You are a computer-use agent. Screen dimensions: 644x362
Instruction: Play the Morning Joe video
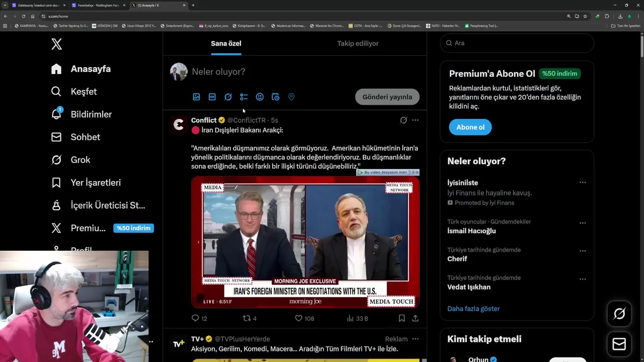click(x=305, y=242)
